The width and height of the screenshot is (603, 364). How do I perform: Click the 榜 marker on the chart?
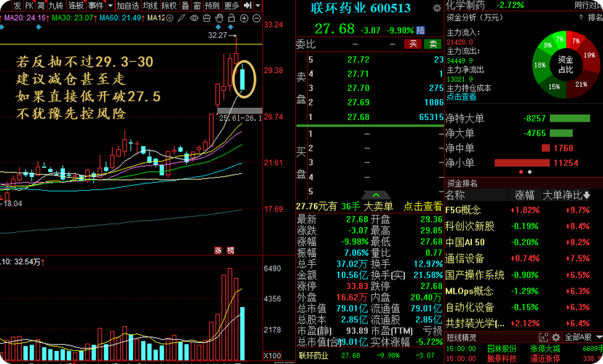click(230, 250)
